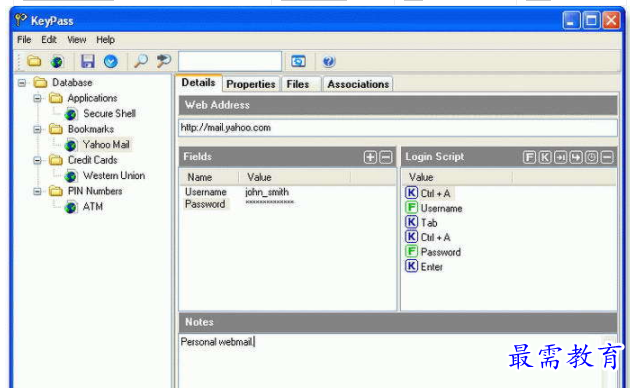Click the globe toolbar icon next to folder
This screenshot has height=388, width=630.
[57, 61]
